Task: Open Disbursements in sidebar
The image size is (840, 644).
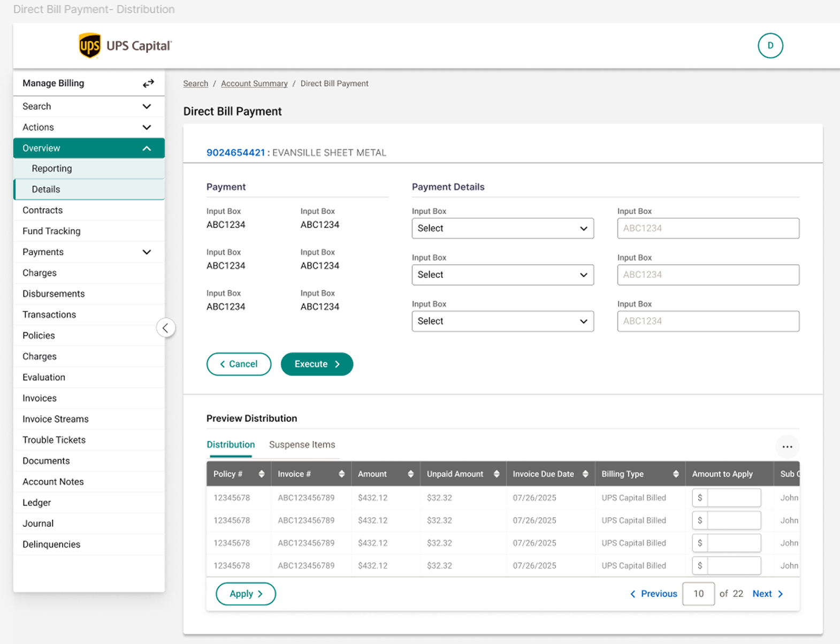Action: [89, 294]
